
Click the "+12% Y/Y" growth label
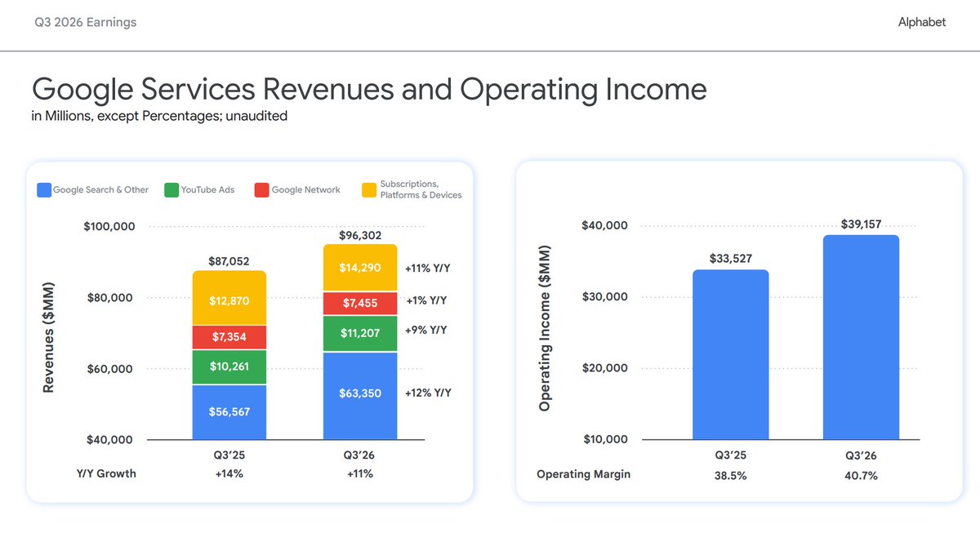[428, 393]
